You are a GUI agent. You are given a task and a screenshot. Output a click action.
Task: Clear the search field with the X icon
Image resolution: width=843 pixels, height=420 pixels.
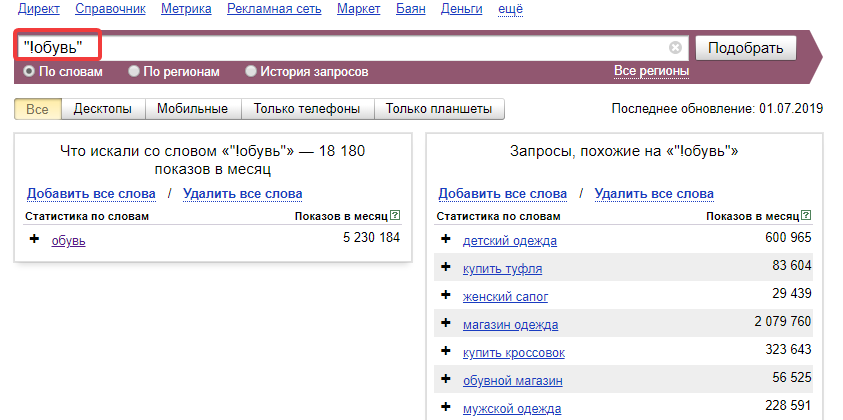tap(675, 48)
